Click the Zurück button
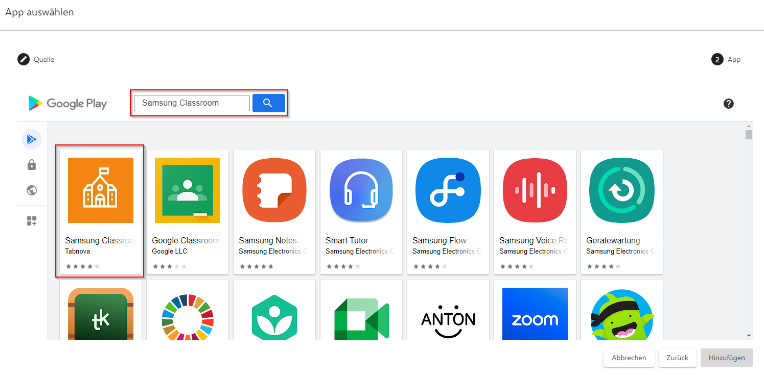764x375 pixels. [x=677, y=357]
